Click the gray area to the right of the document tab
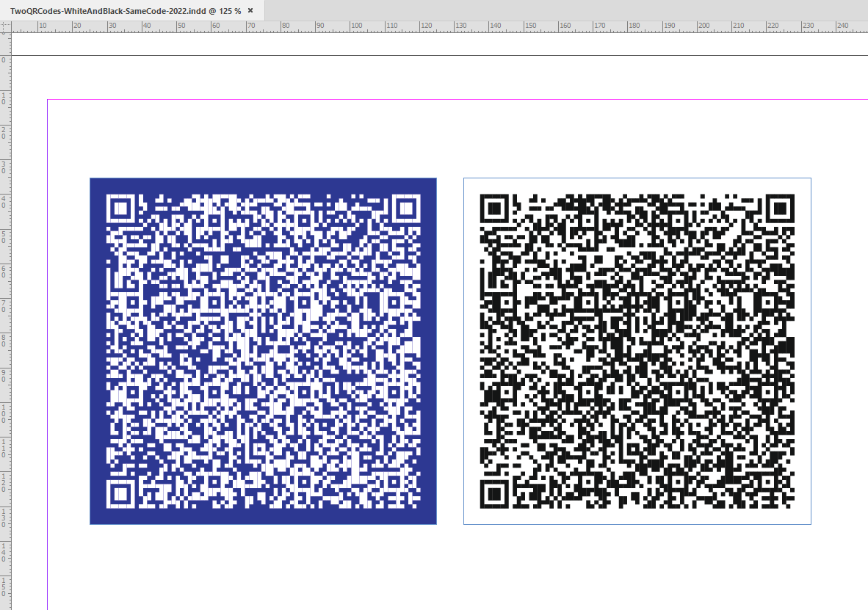The width and height of the screenshot is (868, 610). [x=514, y=11]
